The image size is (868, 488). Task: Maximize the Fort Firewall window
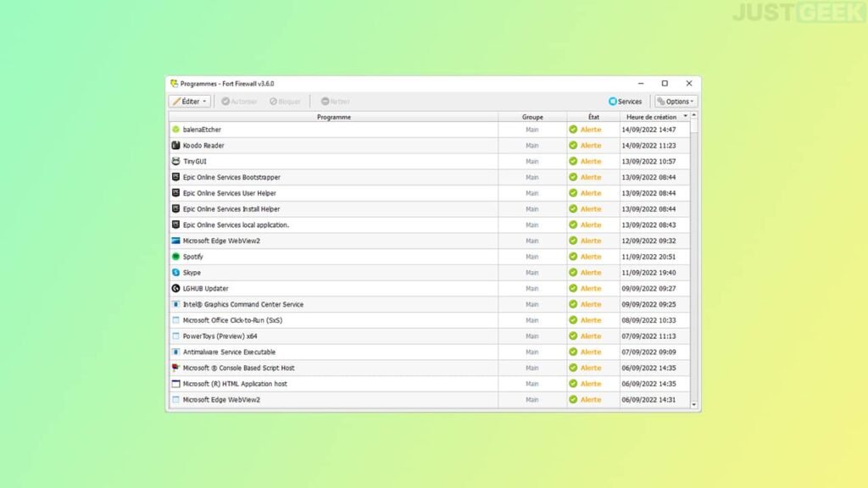[665, 84]
